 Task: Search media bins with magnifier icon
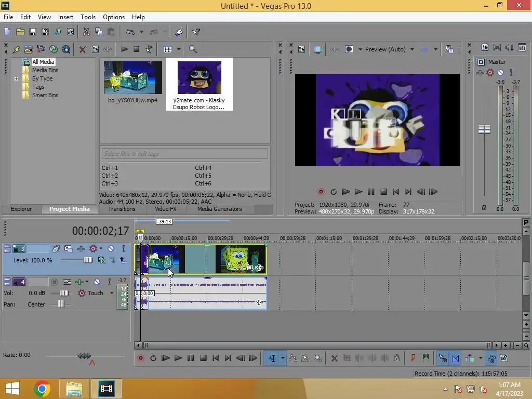point(193,49)
